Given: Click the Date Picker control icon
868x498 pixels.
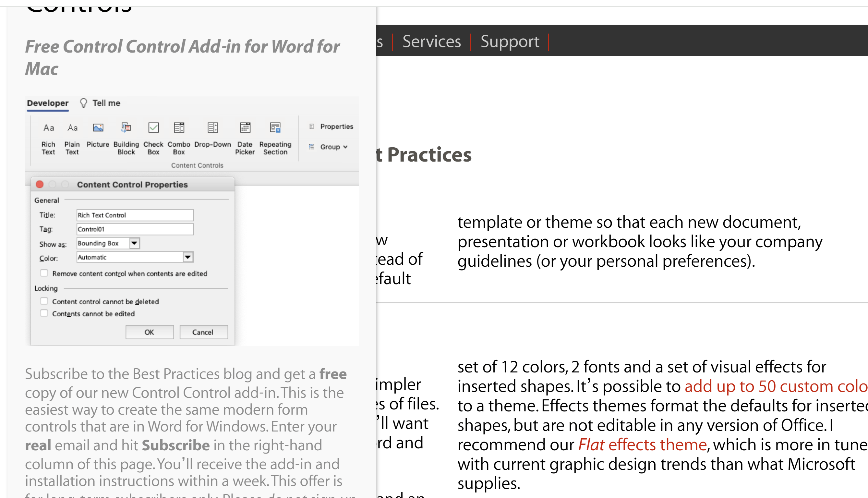Looking at the screenshot, I should (x=245, y=128).
